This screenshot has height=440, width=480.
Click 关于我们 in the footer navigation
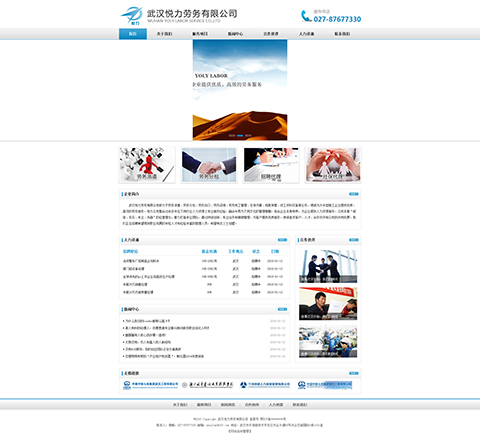pyautogui.click(x=180, y=405)
